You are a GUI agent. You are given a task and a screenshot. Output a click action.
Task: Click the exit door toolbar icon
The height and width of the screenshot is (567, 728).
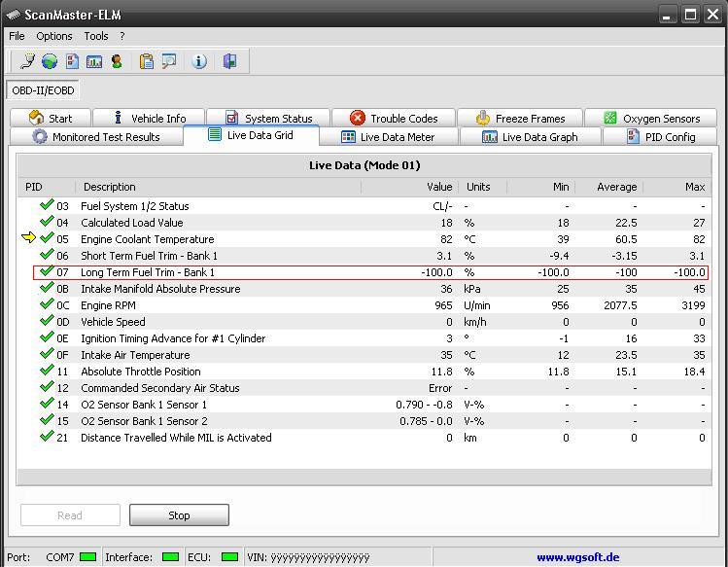tap(229, 61)
